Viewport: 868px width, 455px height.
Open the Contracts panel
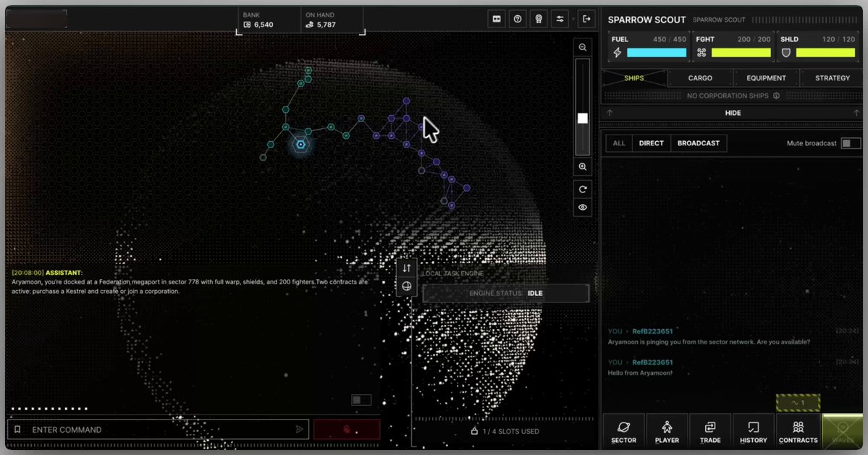pyautogui.click(x=799, y=431)
